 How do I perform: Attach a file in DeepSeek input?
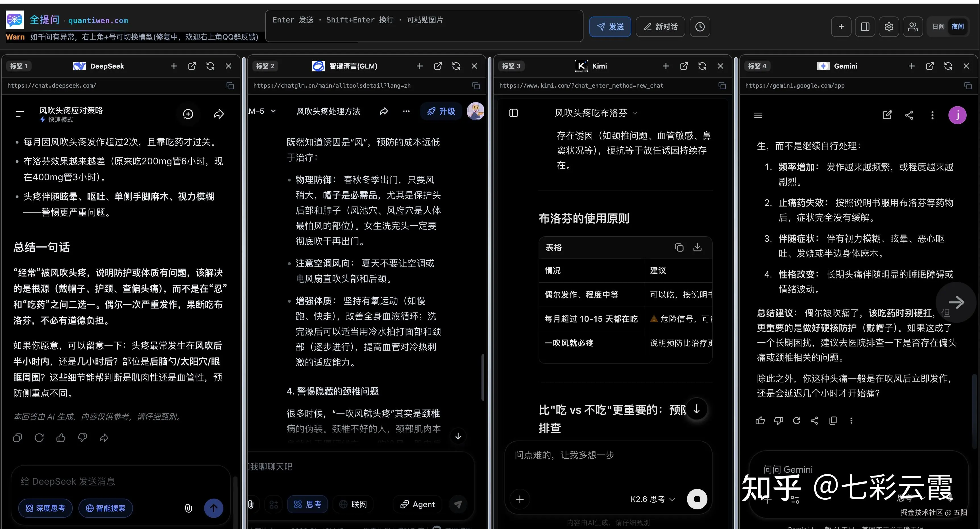click(188, 508)
